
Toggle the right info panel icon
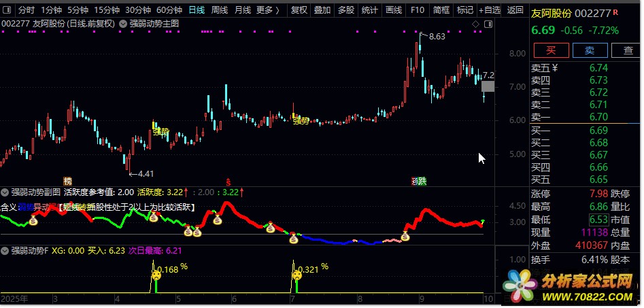(488, 24)
